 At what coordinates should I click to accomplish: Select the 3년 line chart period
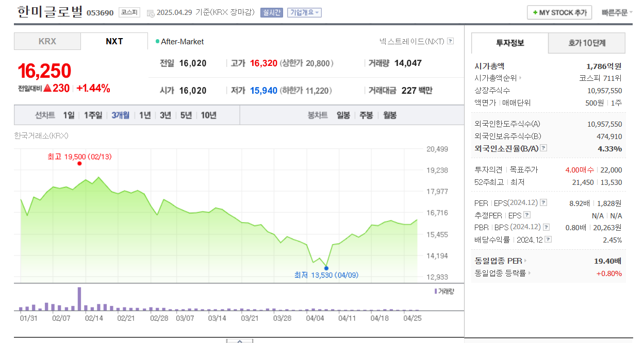[166, 115]
